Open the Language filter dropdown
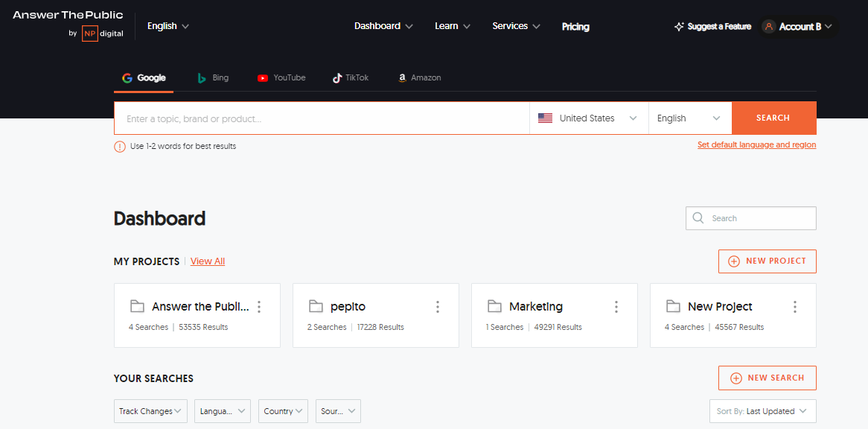Screen dimensions: 868x429 click(223, 411)
